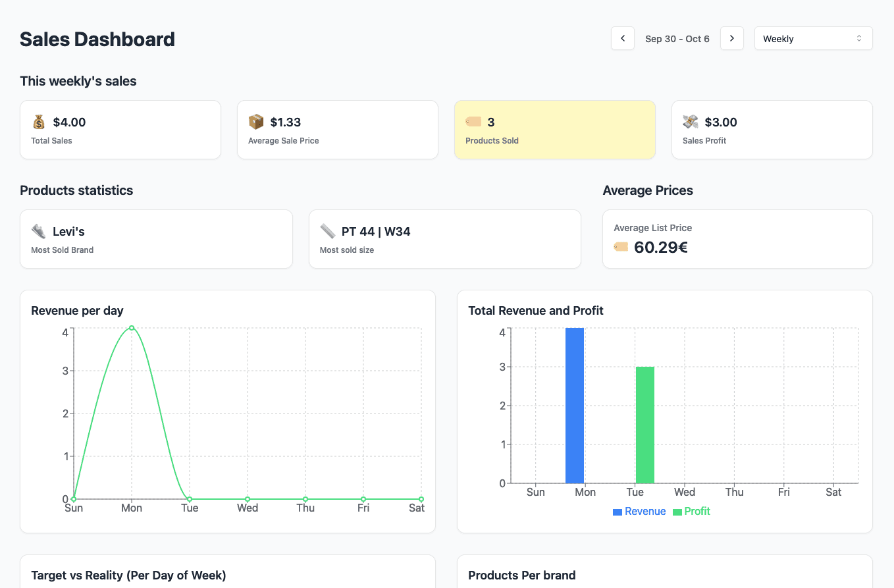The height and width of the screenshot is (588, 894).
Task: Toggle the Profit legend entry
Action: click(x=691, y=512)
